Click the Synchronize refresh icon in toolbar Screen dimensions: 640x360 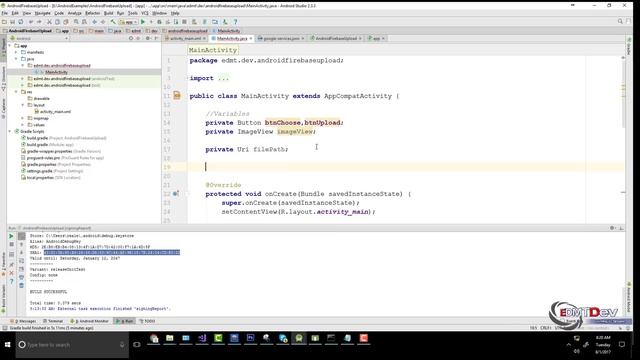pos(20,22)
